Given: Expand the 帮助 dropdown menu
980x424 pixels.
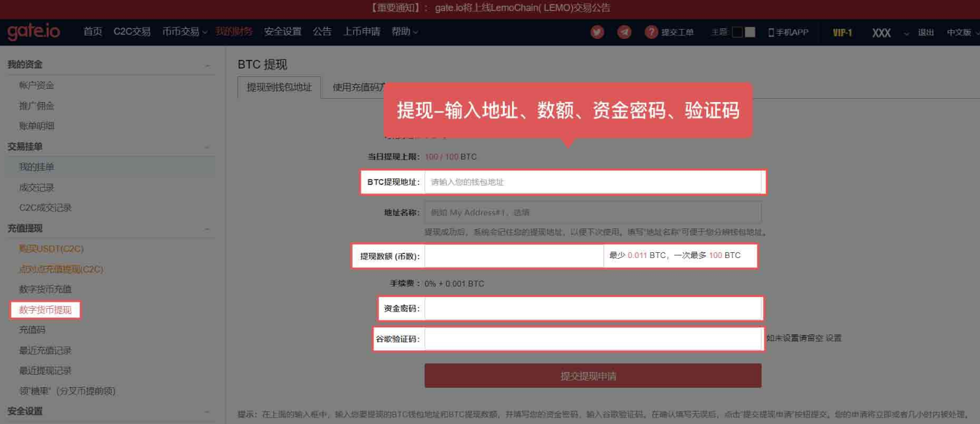Looking at the screenshot, I should pos(405,32).
